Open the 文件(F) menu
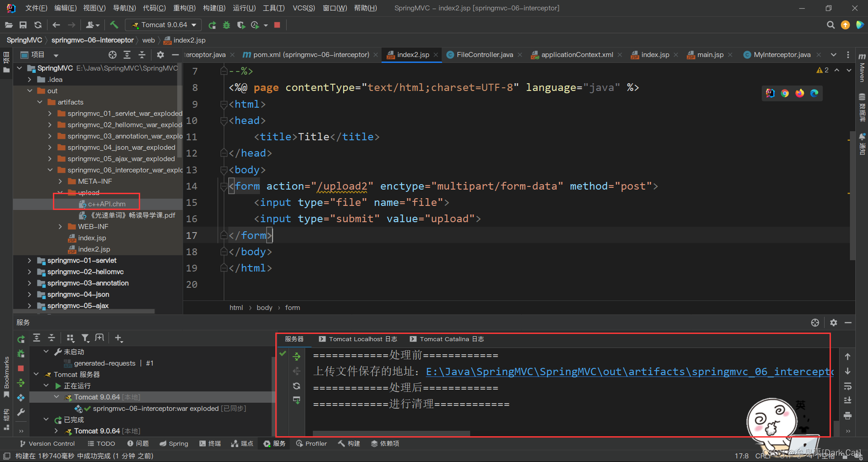The width and height of the screenshot is (868, 462). tap(36, 8)
